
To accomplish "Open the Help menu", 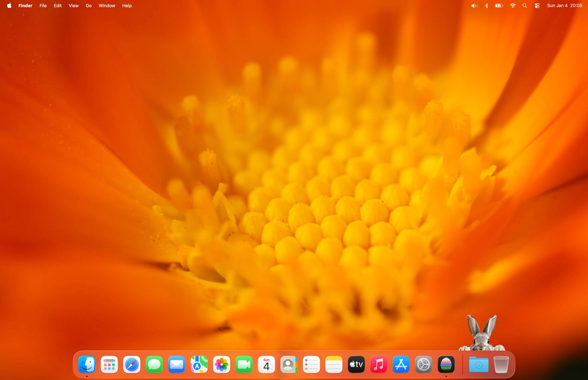I will (127, 6).
